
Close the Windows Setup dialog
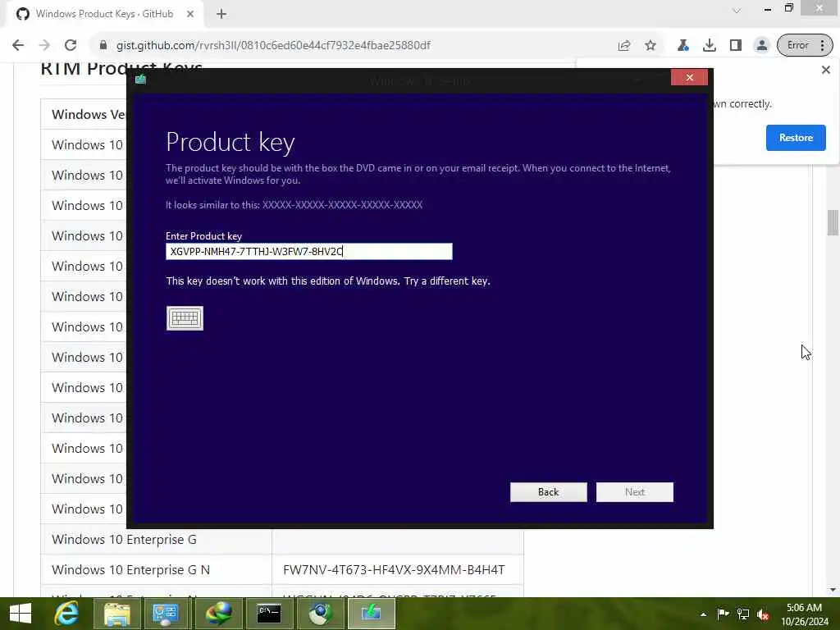pyautogui.click(x=689, y=78)
